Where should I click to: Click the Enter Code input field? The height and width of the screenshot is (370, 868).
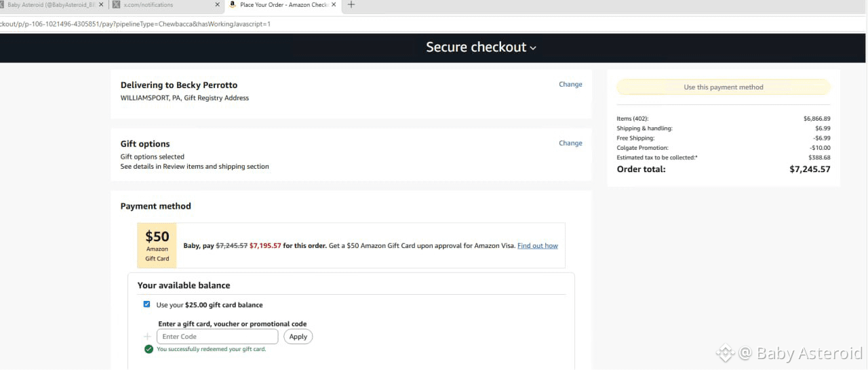coord(217,337)
